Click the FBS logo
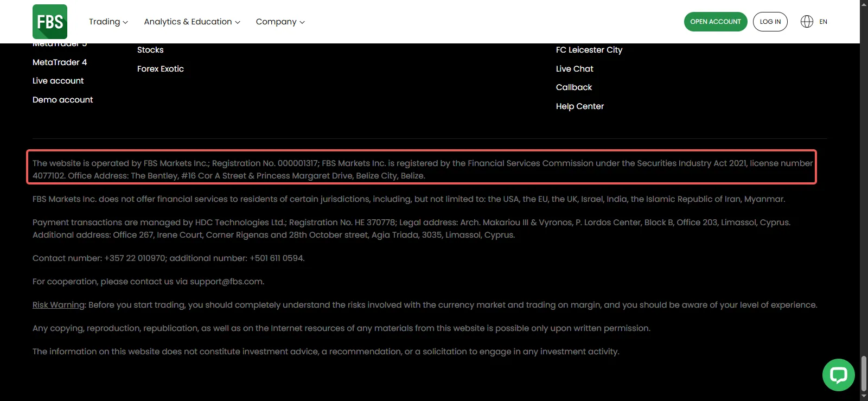Image resolution: width=868 pixels, height=401 pixels. [50, 22]
